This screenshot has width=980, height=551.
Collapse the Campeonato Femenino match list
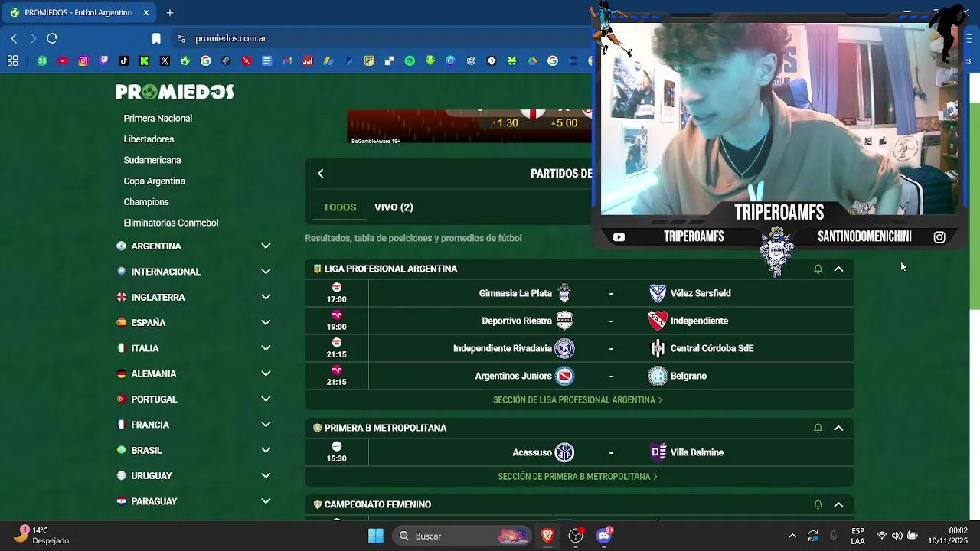838,504
